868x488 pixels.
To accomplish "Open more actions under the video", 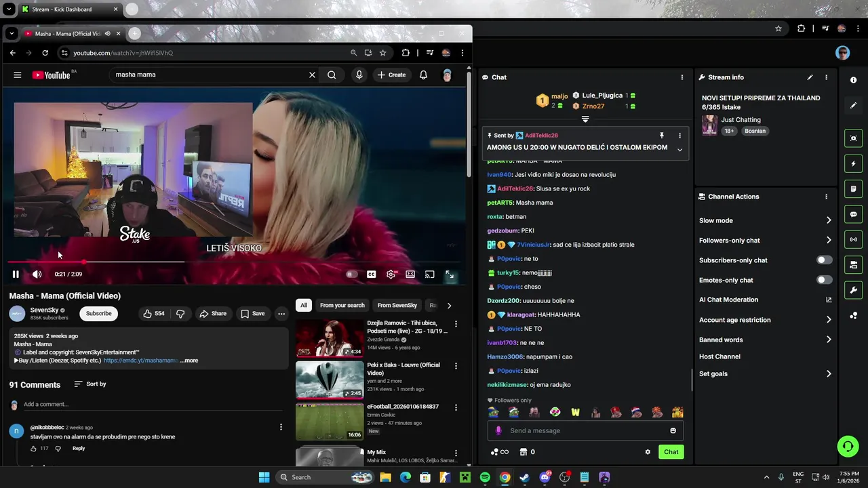I will pyautogui.click(x=281, y=314).
